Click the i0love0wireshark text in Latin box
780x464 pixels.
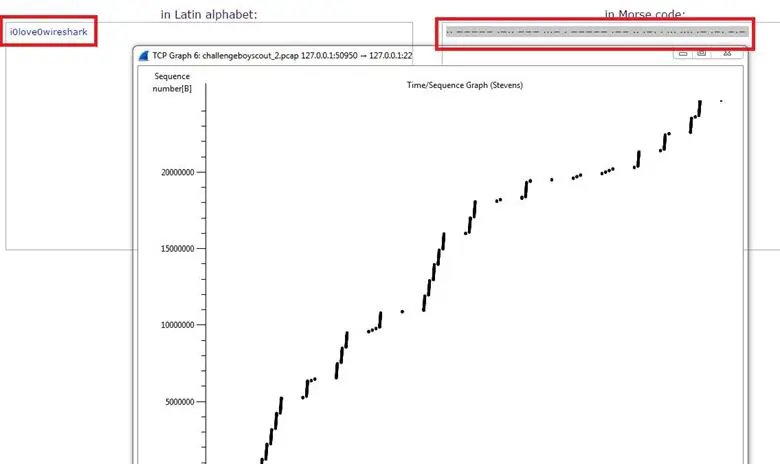coord(48,32)
